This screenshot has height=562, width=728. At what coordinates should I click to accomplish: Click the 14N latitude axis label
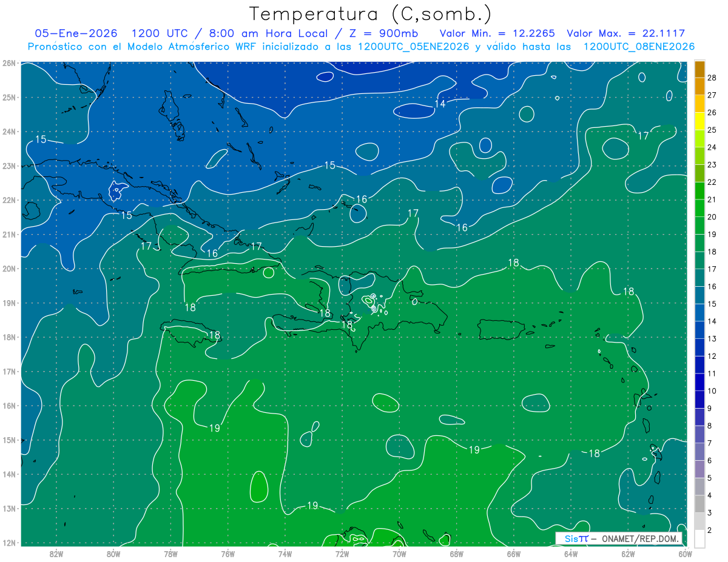pos(9,474)
